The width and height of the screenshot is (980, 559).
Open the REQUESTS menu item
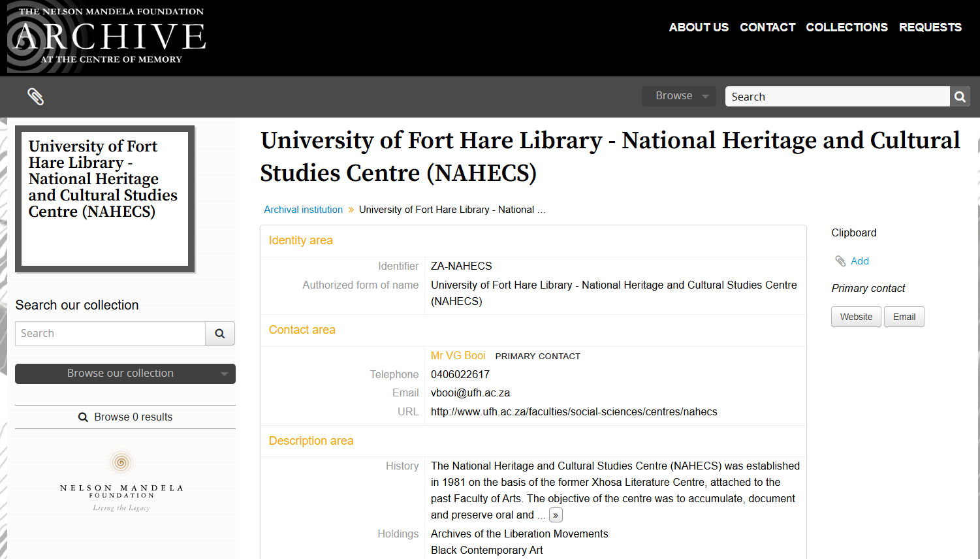tap(930, 27)
